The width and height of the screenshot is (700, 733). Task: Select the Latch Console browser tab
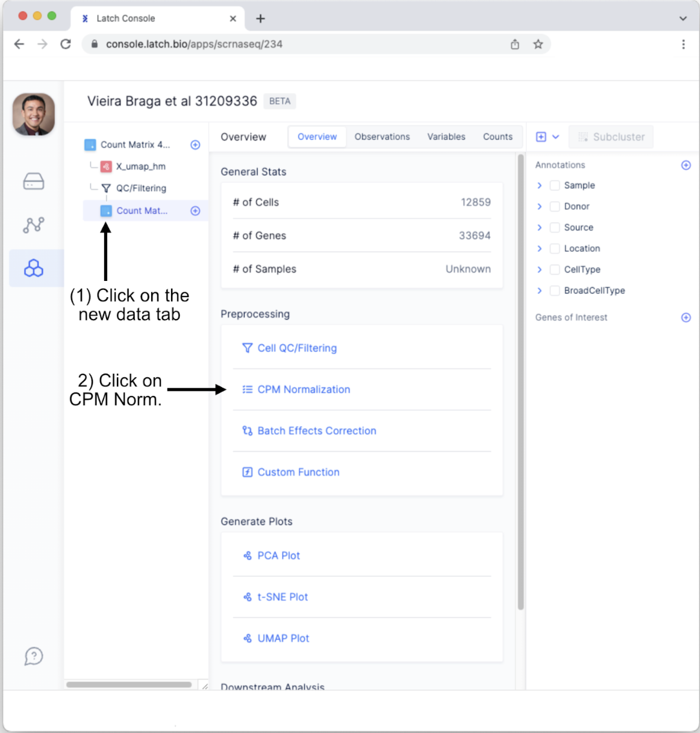(158, 19)
